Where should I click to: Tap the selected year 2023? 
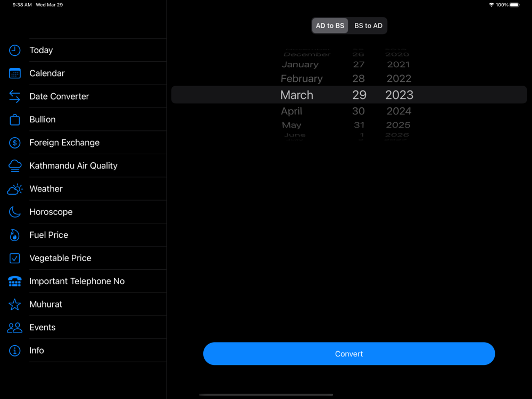point(399,95)
